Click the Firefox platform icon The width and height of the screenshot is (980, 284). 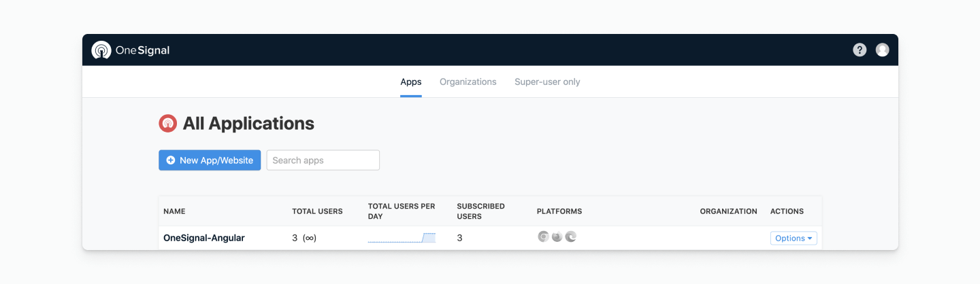[x=557, y=237]
